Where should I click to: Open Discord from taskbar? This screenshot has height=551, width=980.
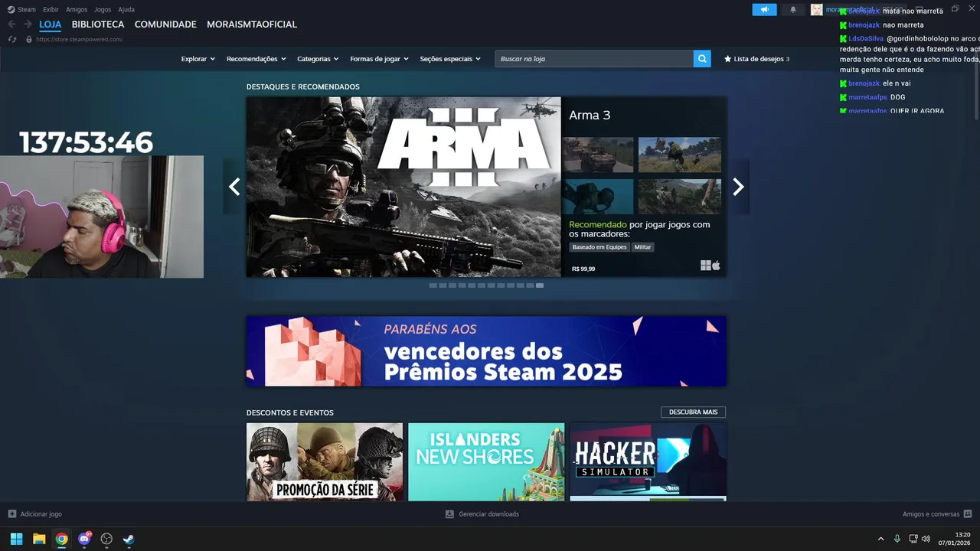(84, 539)
